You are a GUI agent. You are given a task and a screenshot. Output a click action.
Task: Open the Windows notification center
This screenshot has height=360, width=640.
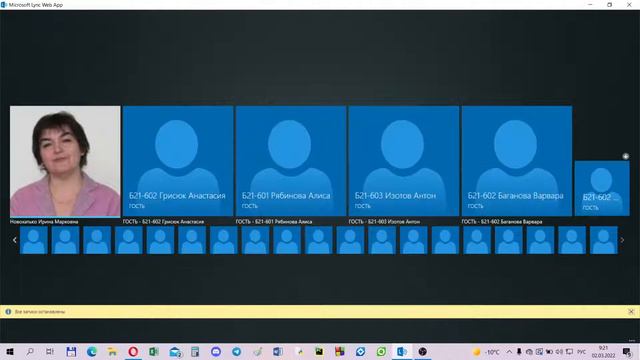point(627,352)
